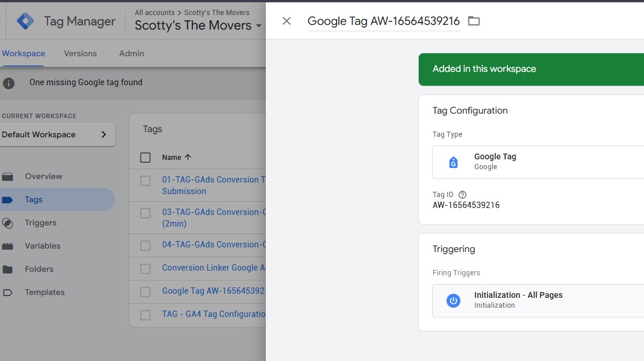Switch to the Workspace tab
This screenshot has width=644, height=361.
tap(23, 53)
